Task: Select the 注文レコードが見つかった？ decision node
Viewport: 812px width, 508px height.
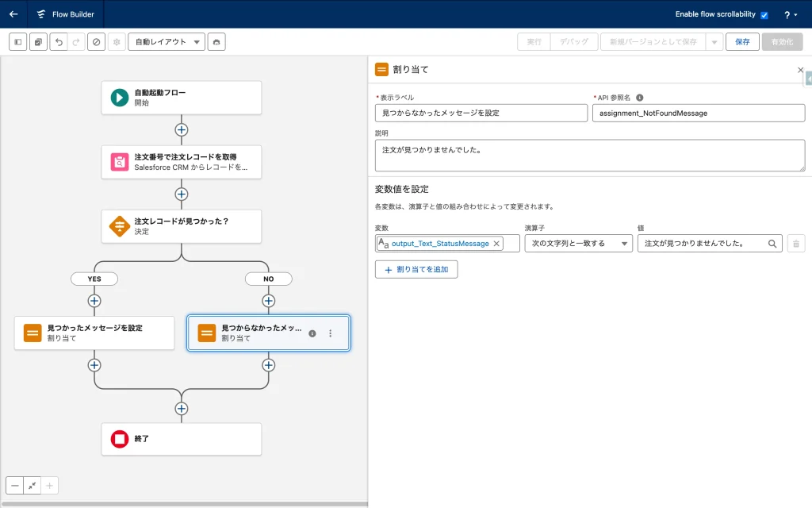Action: click(x=182, y=226)
